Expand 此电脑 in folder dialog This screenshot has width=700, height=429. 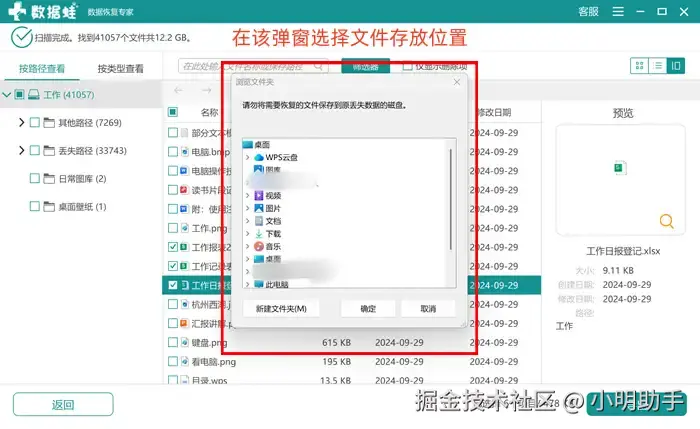[x=247, y=284]
